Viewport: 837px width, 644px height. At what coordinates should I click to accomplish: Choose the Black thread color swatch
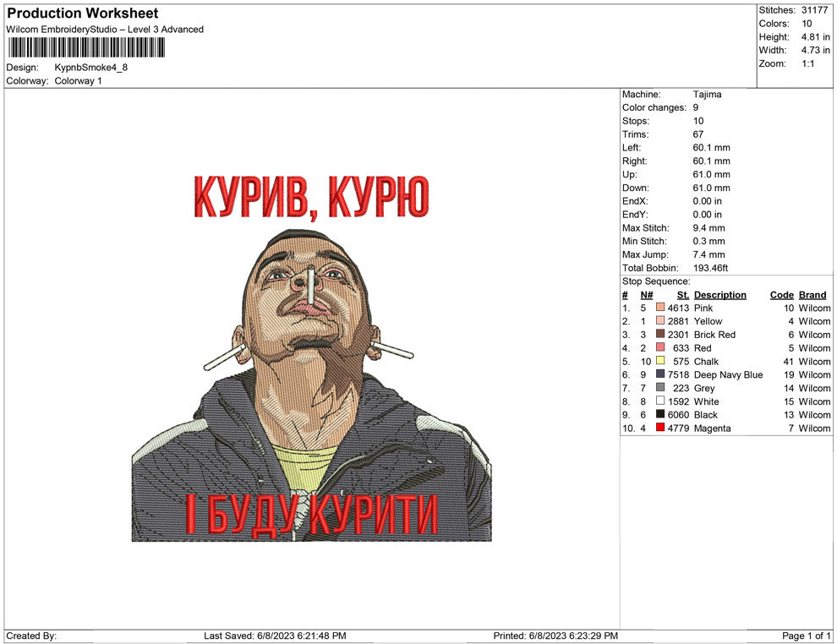point(660,414)
